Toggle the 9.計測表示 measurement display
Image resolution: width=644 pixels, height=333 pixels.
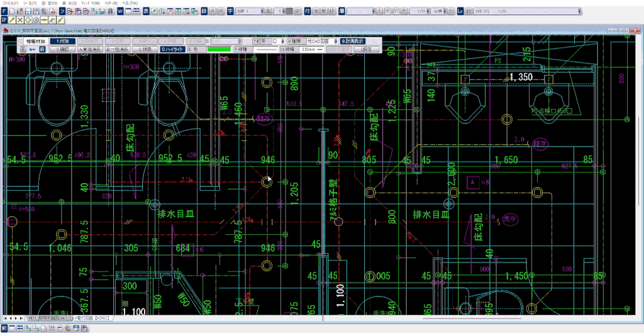[352, 41]
